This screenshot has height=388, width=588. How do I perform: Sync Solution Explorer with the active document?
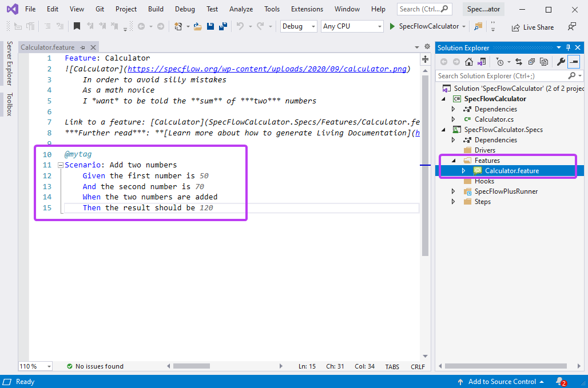tap(519, 62)
